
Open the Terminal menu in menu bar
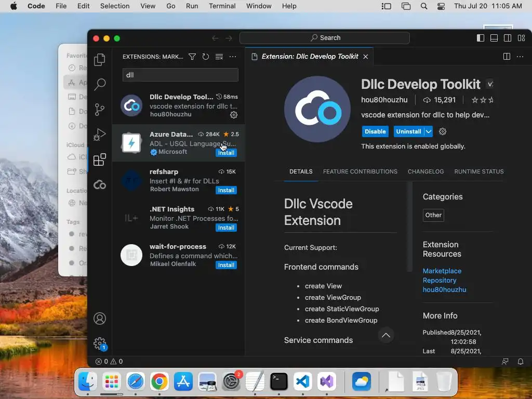click(222, 6)
